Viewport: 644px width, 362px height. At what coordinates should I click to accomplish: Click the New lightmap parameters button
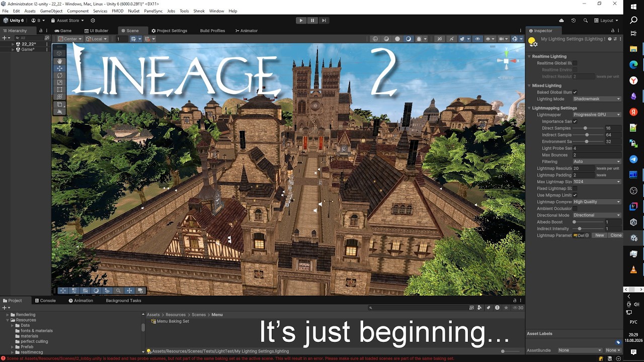click(x=600, y=235)
